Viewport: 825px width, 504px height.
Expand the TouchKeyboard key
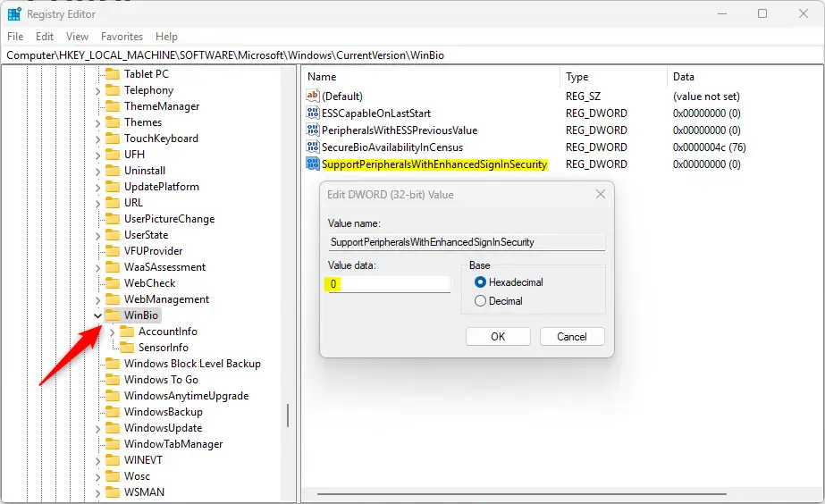[x=97, y=139]
